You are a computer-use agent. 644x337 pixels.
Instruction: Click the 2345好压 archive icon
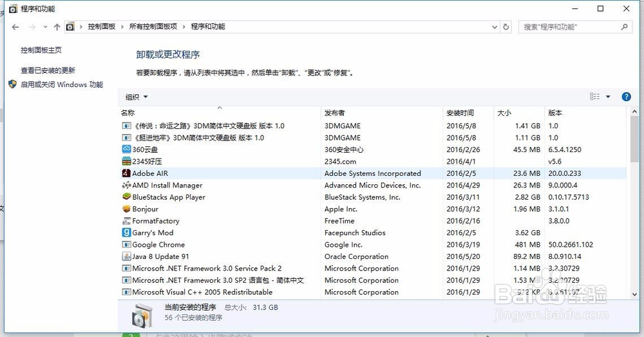(126, 161)
